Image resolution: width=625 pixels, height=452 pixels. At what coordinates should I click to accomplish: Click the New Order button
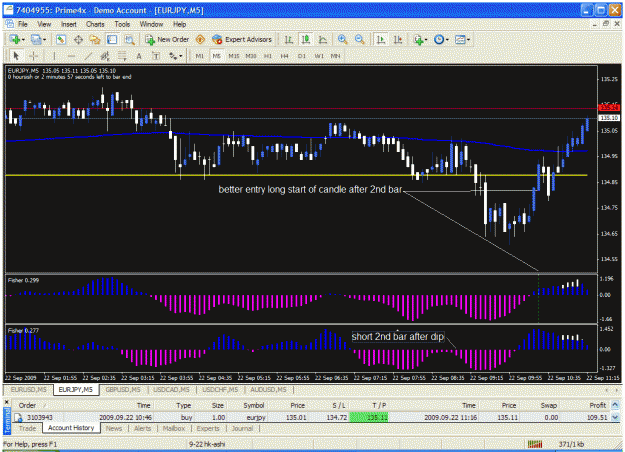coord(167,39)
